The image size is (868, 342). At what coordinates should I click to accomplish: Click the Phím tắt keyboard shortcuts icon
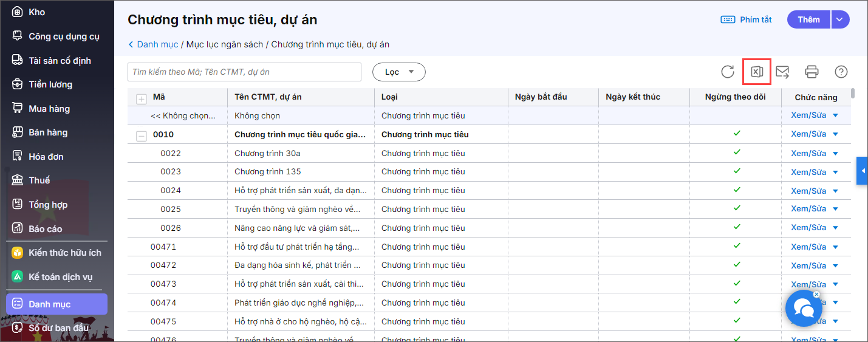[x=728, y=19]
